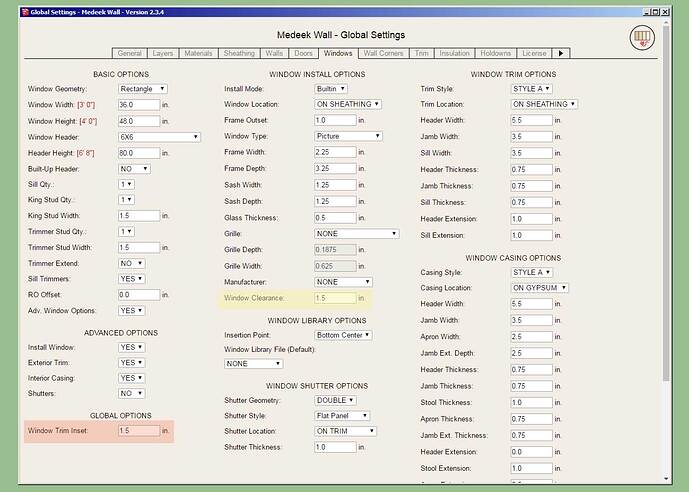Open the Holdowns tab
This screenshot has width=689, height=492.
(x=496, y=53)
